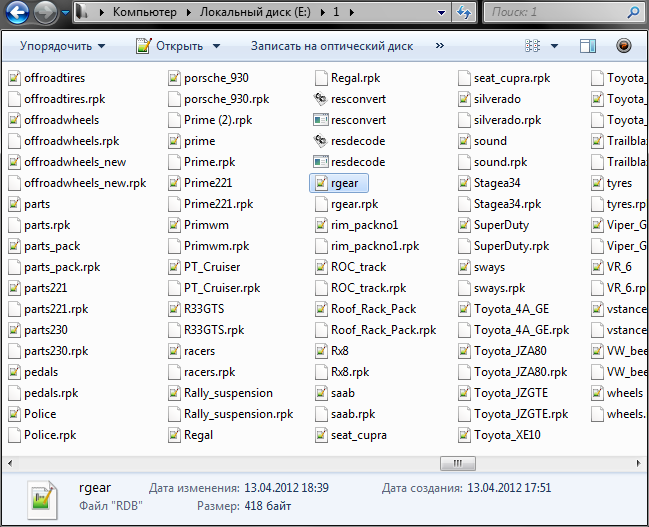
Task: Select the resdecode gear batch file icon
Action: pyautogui.click(x=320, y=141)
